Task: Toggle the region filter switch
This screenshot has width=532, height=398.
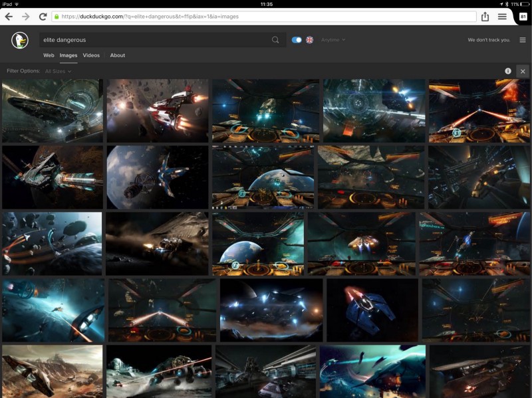Action: pos(297,40)
